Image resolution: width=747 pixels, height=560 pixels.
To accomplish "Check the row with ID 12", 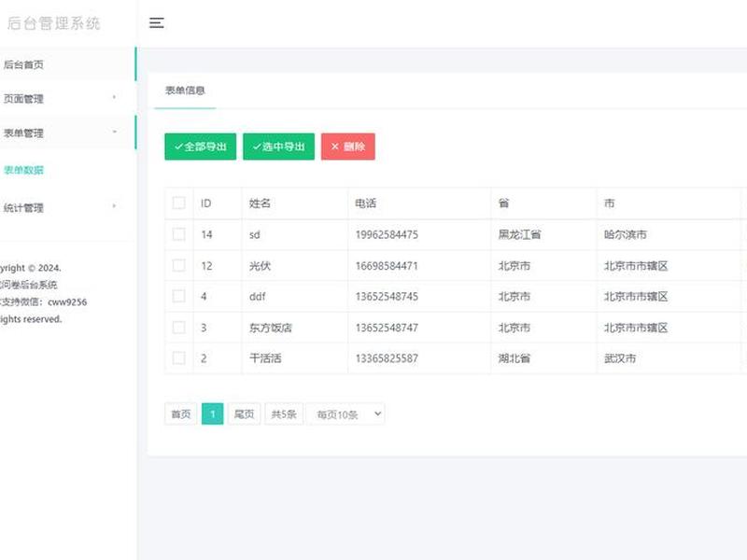I will tap(178, 265).
